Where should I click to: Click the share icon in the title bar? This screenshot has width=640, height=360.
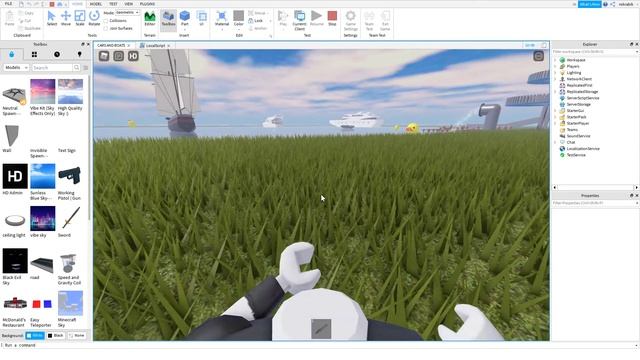click(x=612, y=4)
